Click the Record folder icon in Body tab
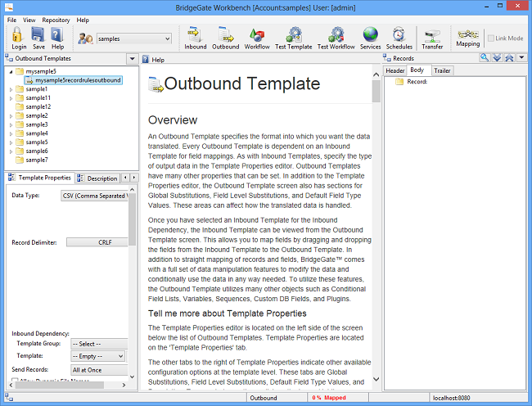The width and height of the screenshot is (532, 406). pos(399,81)
